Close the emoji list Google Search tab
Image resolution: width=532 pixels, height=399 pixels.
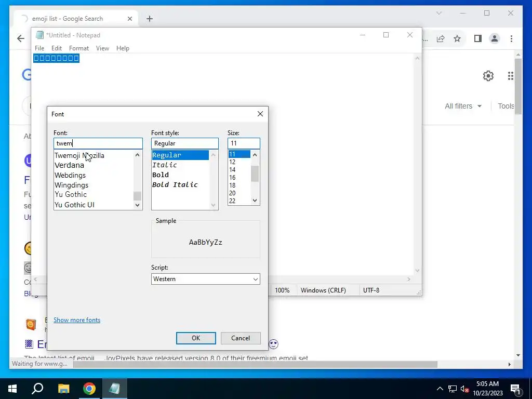pyautogui.click(x=129, y=19)
